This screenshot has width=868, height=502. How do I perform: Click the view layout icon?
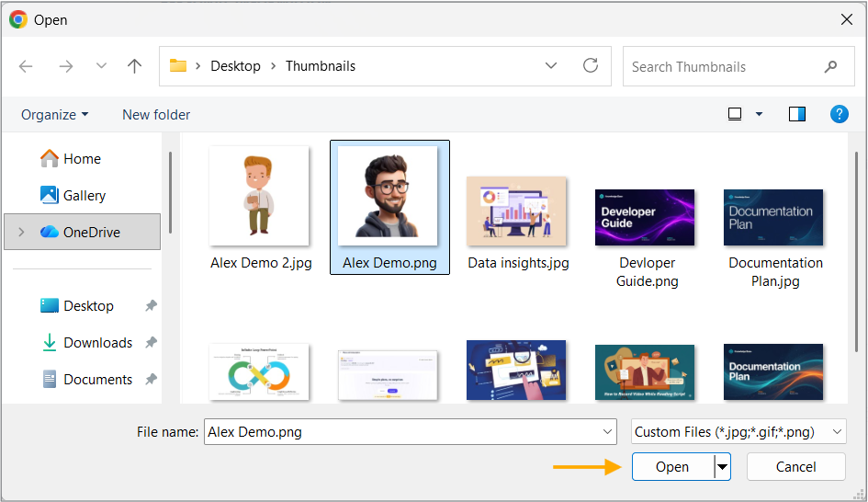735,114
